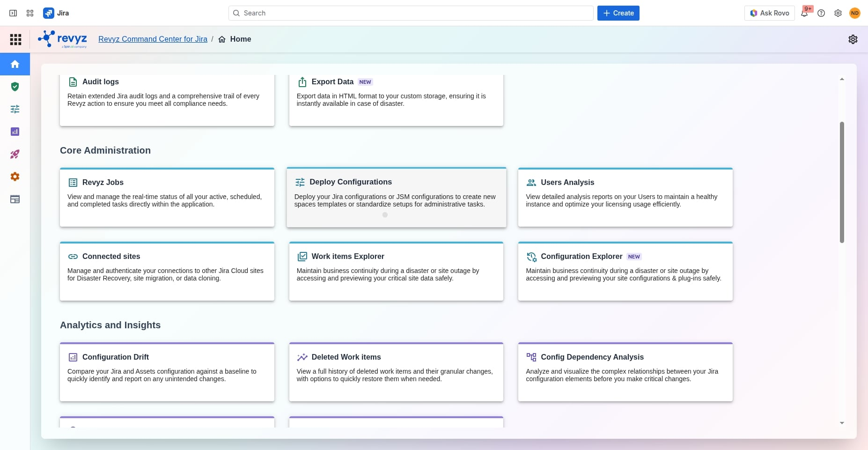Select the shield icon in the sidebar

15,87
